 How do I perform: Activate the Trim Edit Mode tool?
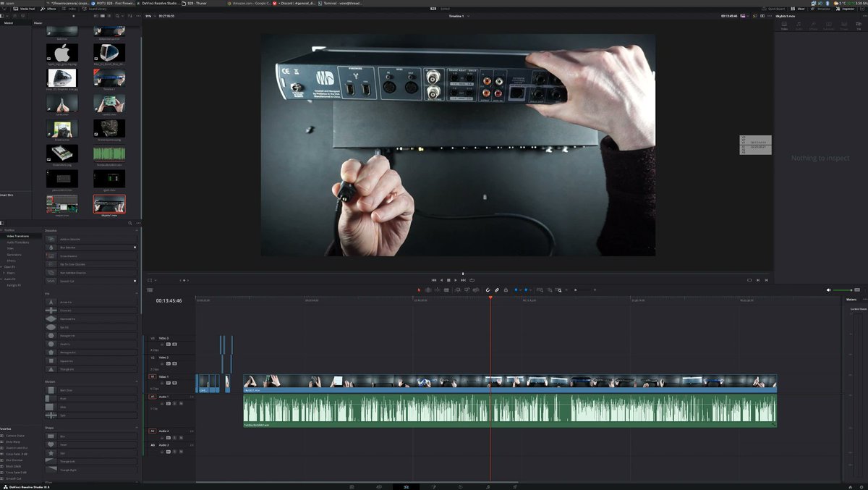pyautogui.click(x=428, y=290)
